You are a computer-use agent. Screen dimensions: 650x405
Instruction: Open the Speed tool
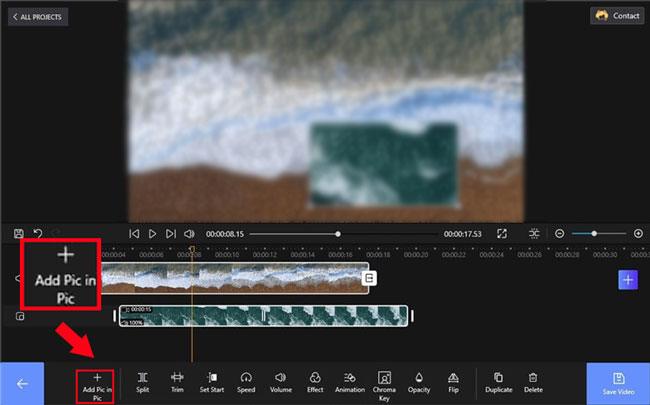coord(246,383)
